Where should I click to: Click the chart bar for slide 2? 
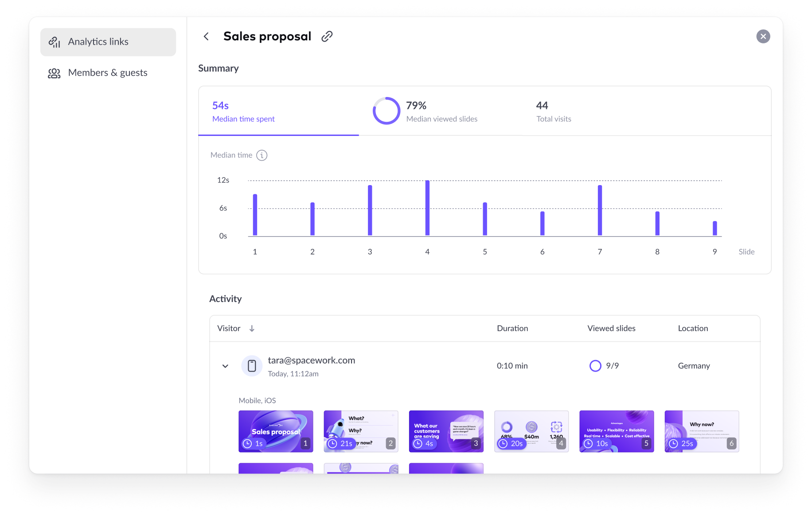(312, 219)
